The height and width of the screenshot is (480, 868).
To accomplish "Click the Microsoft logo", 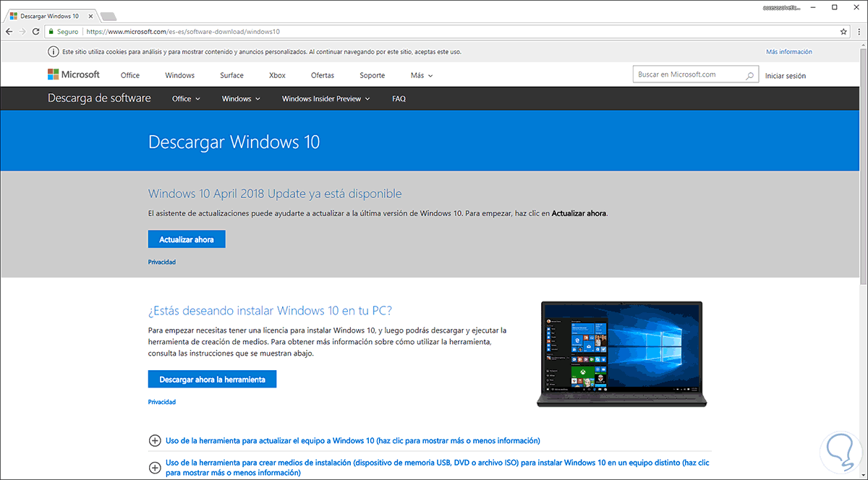I will (73, 74).
